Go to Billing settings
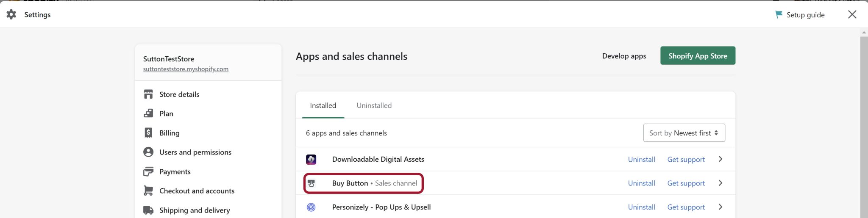 pyautogui.click(x=170, y=133)
